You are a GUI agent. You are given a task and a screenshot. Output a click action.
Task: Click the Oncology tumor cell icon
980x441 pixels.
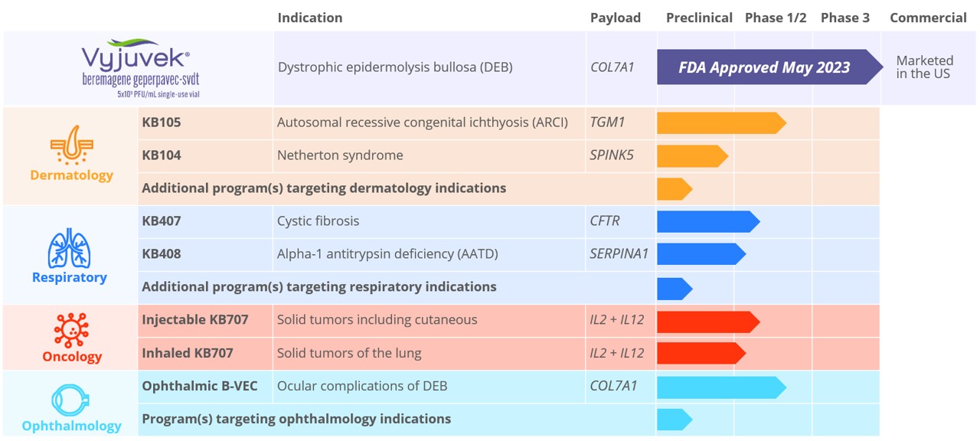pyautogui.click(x=71, y=328)
